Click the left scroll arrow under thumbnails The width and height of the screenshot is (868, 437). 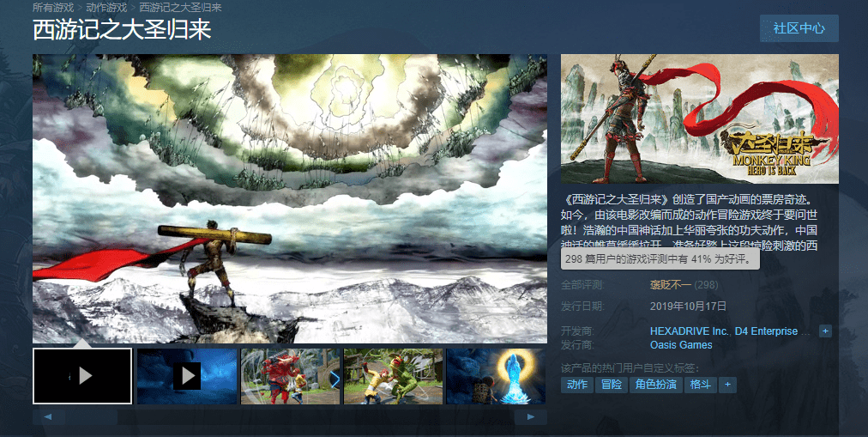(x=48, y=417)
